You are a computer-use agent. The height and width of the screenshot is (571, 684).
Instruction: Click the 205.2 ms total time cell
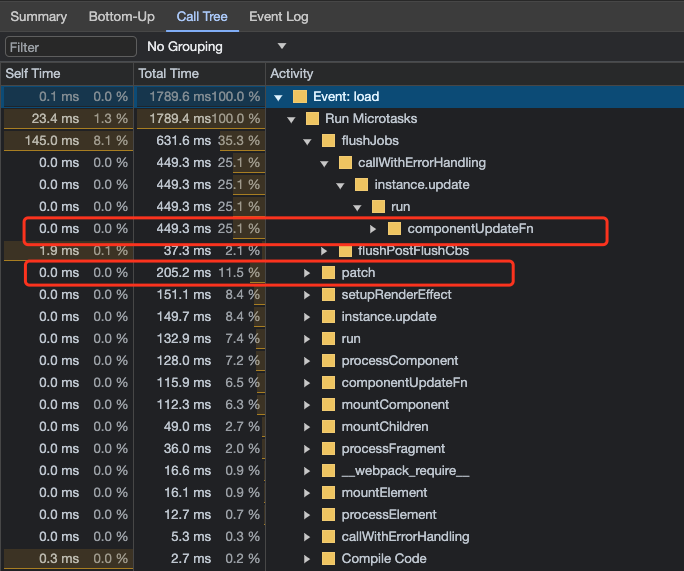click(x=200, y=273)
